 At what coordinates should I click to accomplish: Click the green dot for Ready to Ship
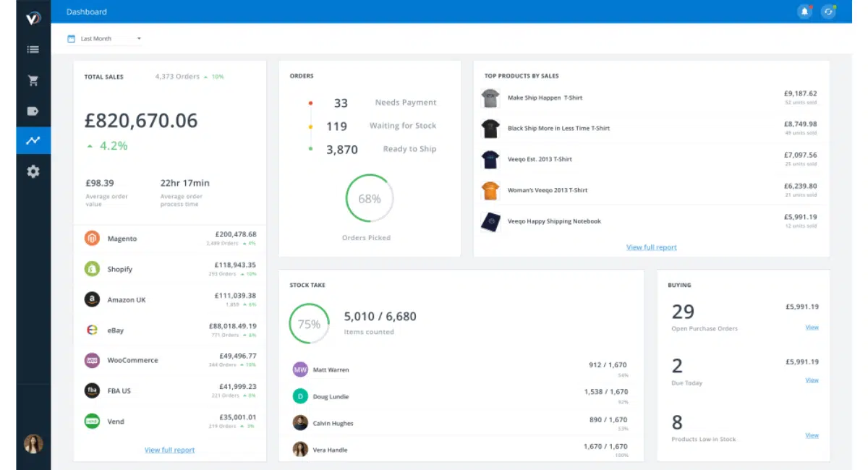(x=310, y=149)
